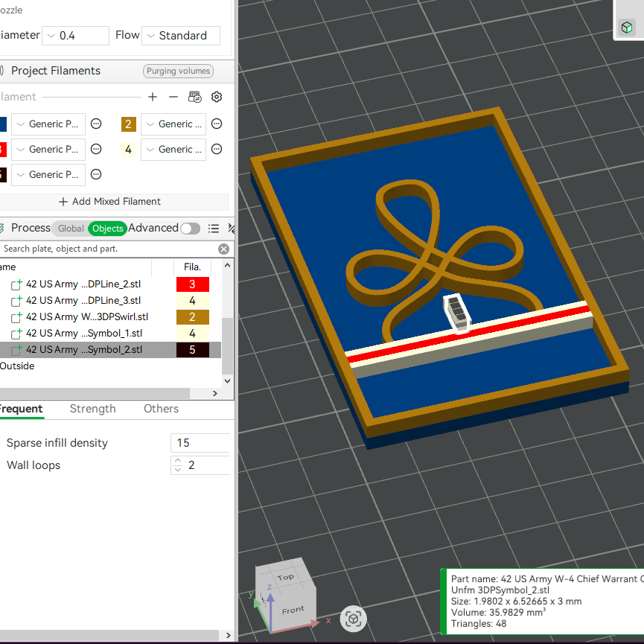
Task: Click Sparse infill density value field
Action: click(200, 443)
